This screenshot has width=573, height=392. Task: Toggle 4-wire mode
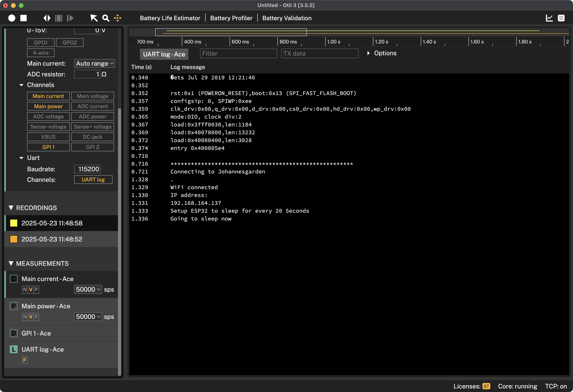41,53
